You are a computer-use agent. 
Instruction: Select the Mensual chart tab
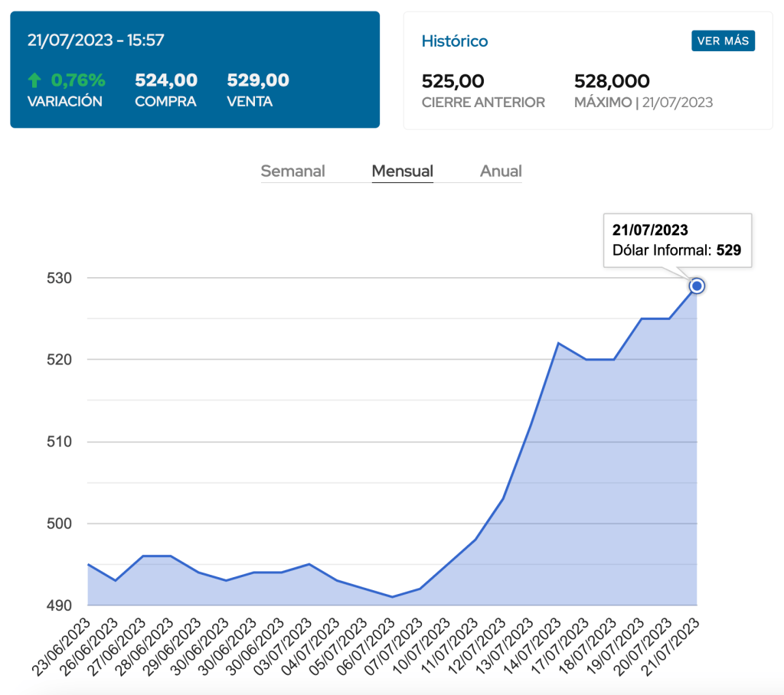[402, 171]
